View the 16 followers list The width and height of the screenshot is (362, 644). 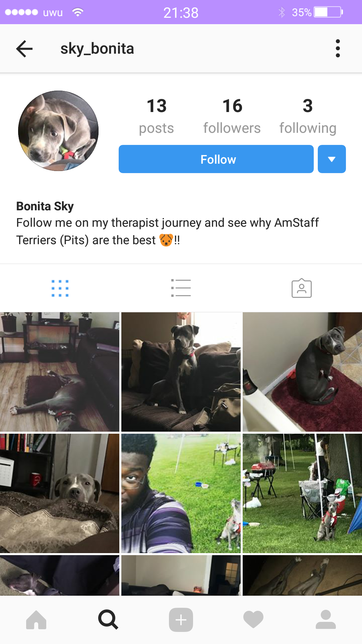click(232, 116)
